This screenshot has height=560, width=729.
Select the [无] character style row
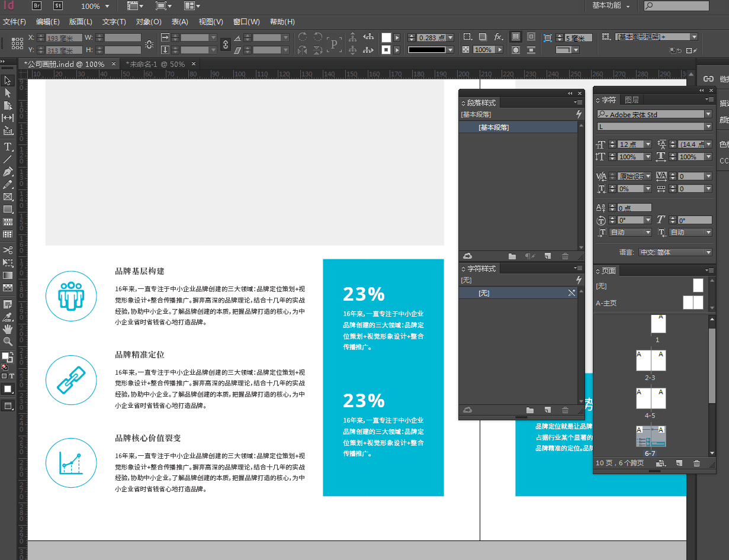tap(518, 293)
